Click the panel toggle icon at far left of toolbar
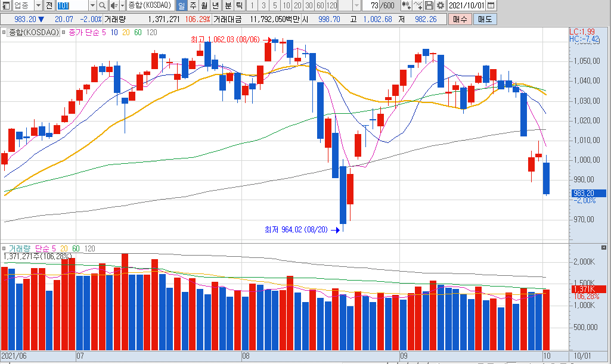611x364 pixels. 6,5
